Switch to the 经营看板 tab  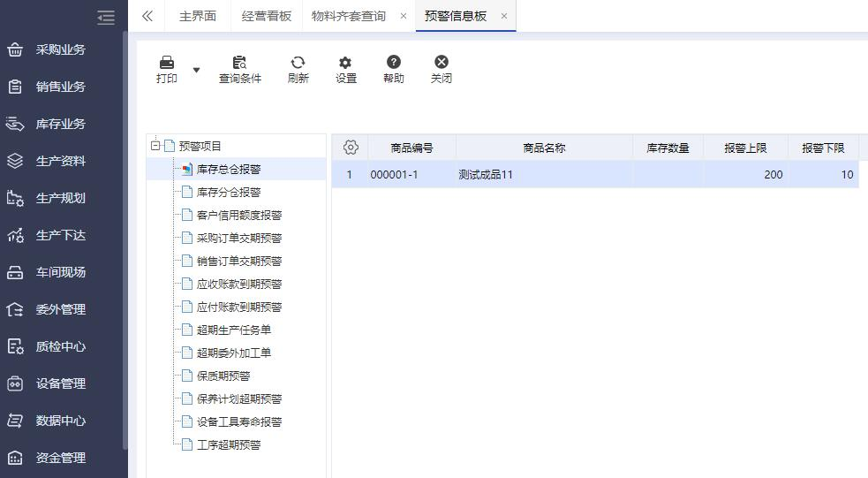(266, 16)
